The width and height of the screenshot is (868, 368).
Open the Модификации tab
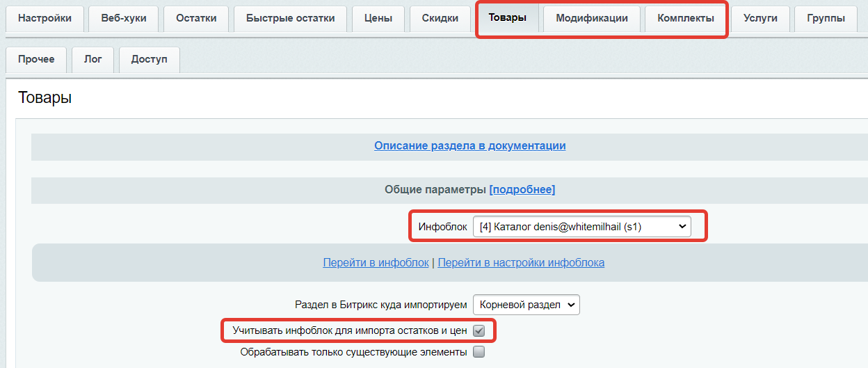[592, 18]
